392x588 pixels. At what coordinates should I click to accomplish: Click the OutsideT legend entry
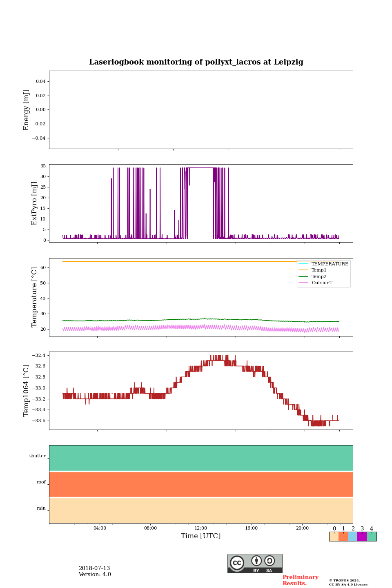click(x=316, y=283)
